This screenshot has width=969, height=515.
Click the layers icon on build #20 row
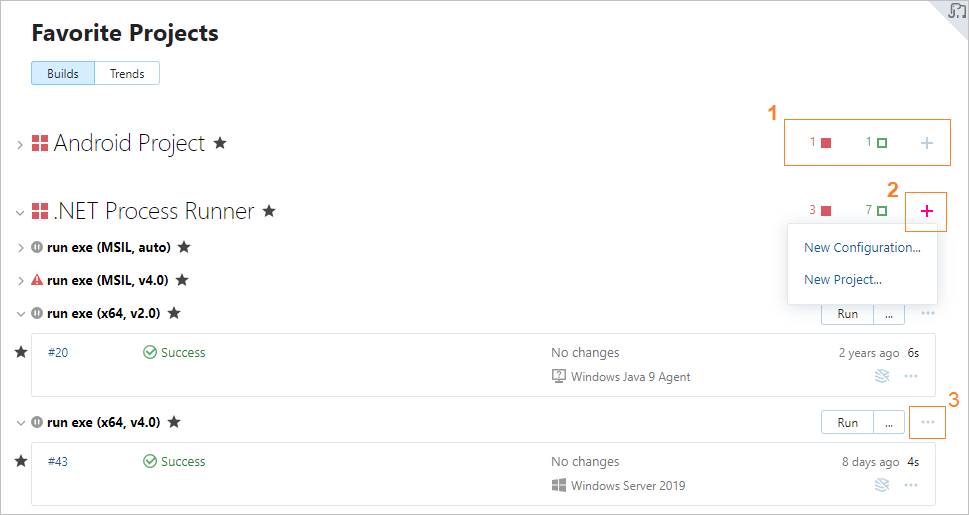[881, 376]
